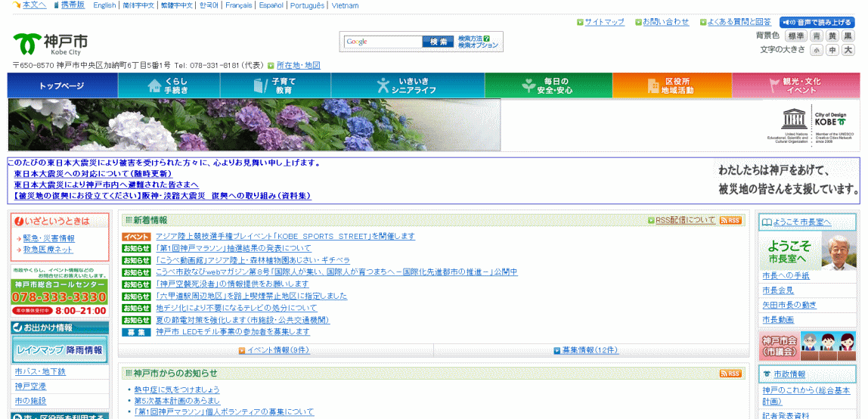Click the RSS icon in 神戸市からのお知らせ header
Screen dimensions: 868x419
[730, 374]
